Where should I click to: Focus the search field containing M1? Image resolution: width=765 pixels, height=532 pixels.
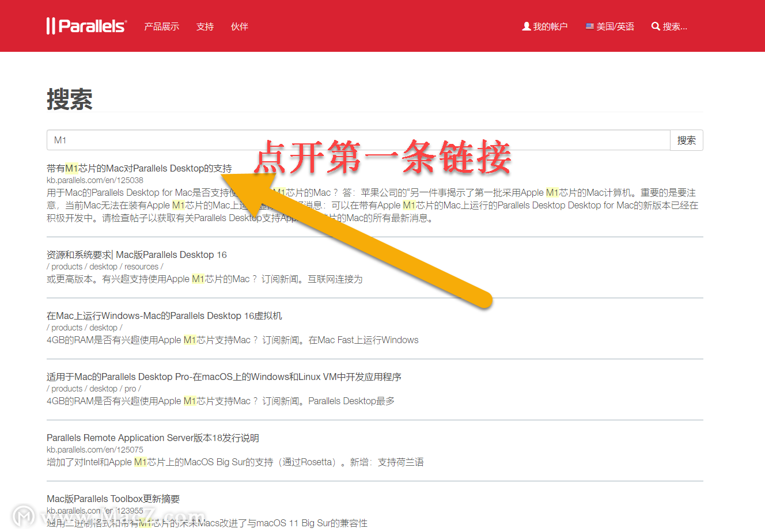coord(358,140)
